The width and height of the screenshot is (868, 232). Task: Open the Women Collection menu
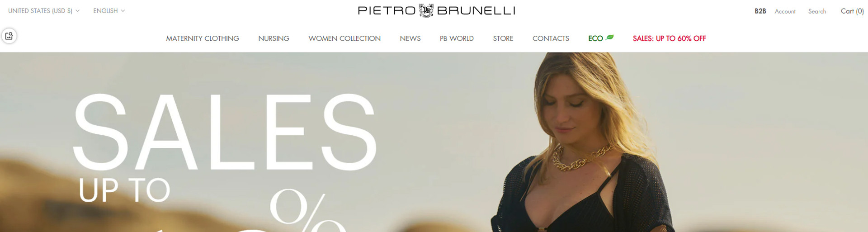click(x=344, y=38)
